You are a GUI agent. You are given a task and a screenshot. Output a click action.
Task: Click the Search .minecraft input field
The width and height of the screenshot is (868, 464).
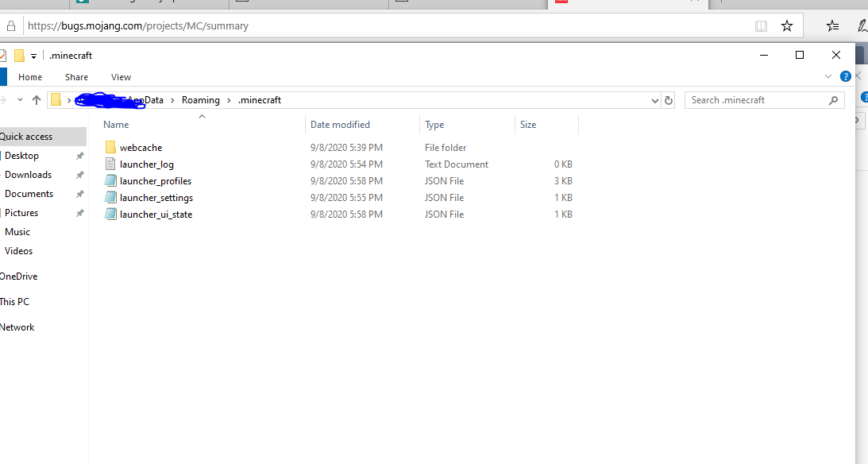coord(764,100)
